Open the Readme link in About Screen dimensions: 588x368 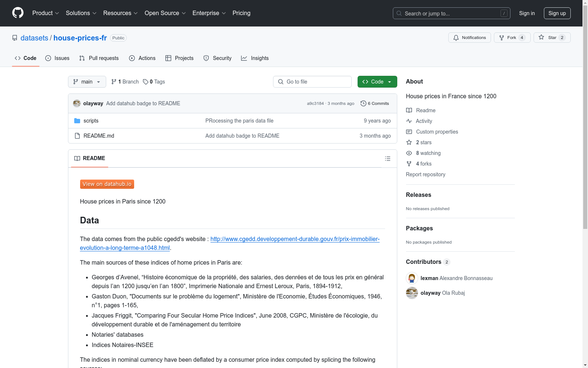[x=421, y=110]
